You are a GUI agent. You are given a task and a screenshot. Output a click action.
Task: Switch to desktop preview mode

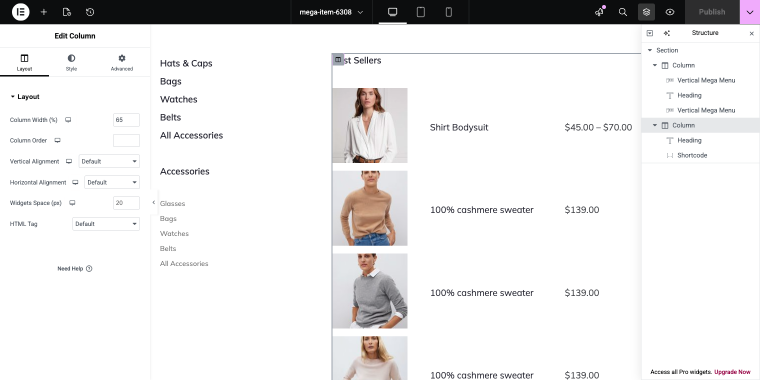click(x=393, y=12)
